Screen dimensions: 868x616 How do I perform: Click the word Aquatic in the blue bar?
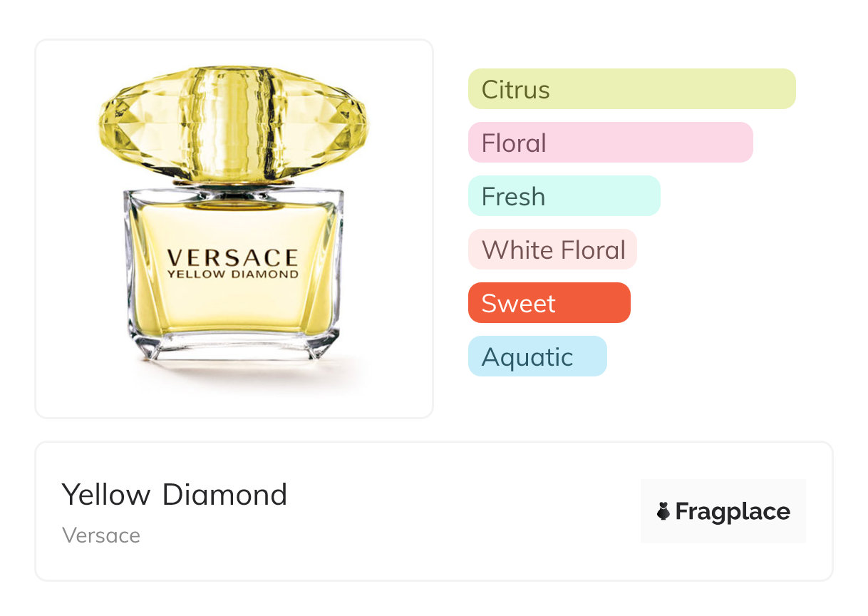(x=527, y=357)
